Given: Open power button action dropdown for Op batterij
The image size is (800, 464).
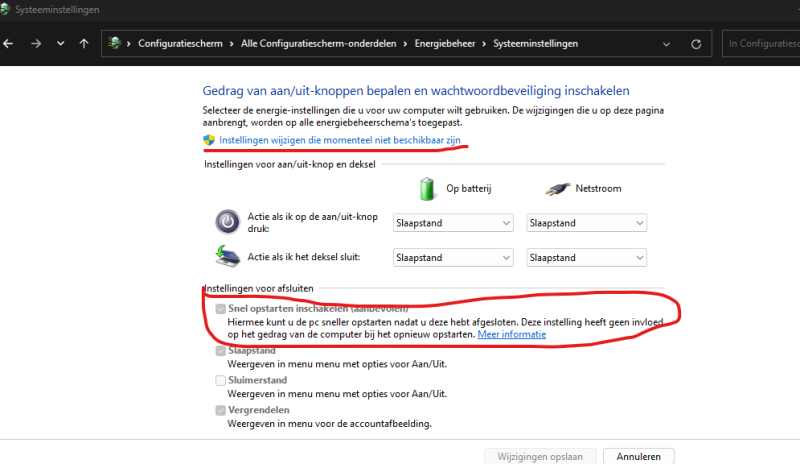Looking at the screenshot, I should pyautogui.click(x=454, y=223).
